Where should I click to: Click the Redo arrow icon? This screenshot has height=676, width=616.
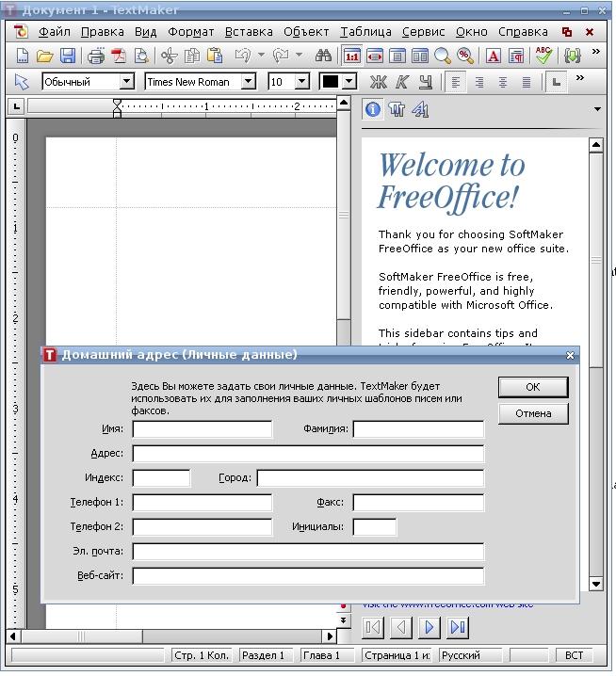tap(281, 56)
